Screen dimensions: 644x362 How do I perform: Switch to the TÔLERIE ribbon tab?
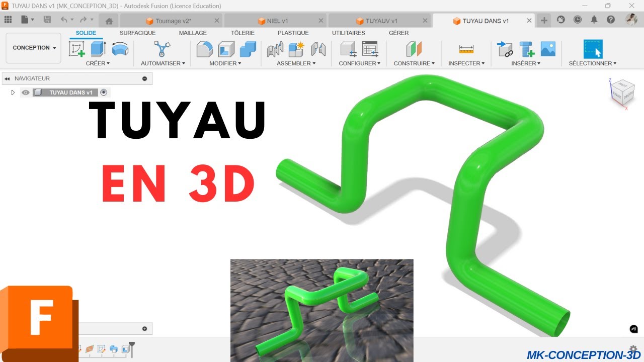click(x=243, y=33)
